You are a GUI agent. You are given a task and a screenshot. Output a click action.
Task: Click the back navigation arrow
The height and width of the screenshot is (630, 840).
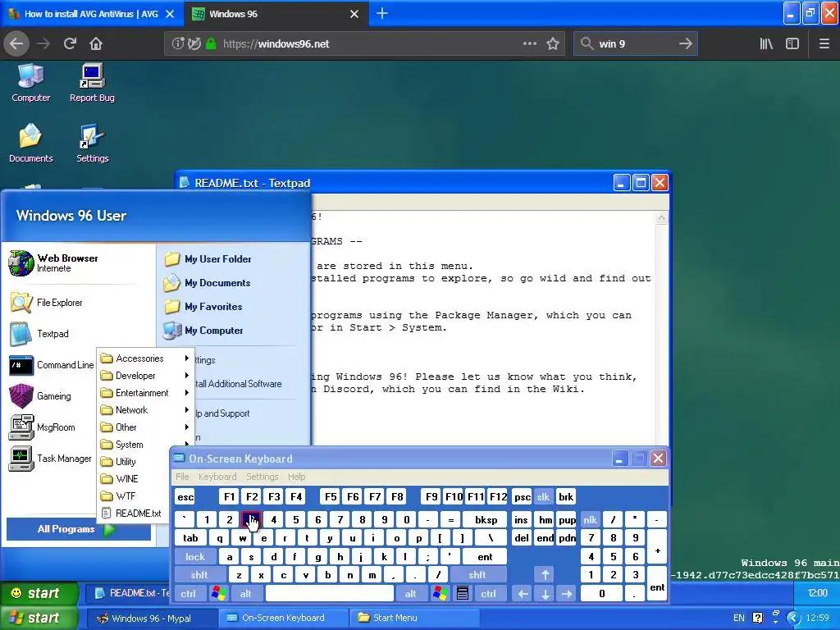click(x=16, y=44)
